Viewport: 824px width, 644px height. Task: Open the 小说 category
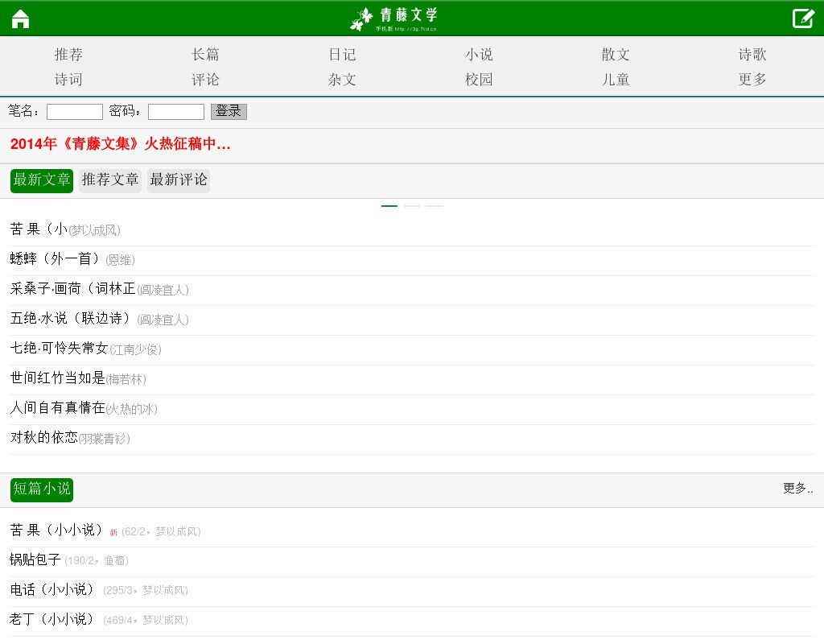pos(479,55)
